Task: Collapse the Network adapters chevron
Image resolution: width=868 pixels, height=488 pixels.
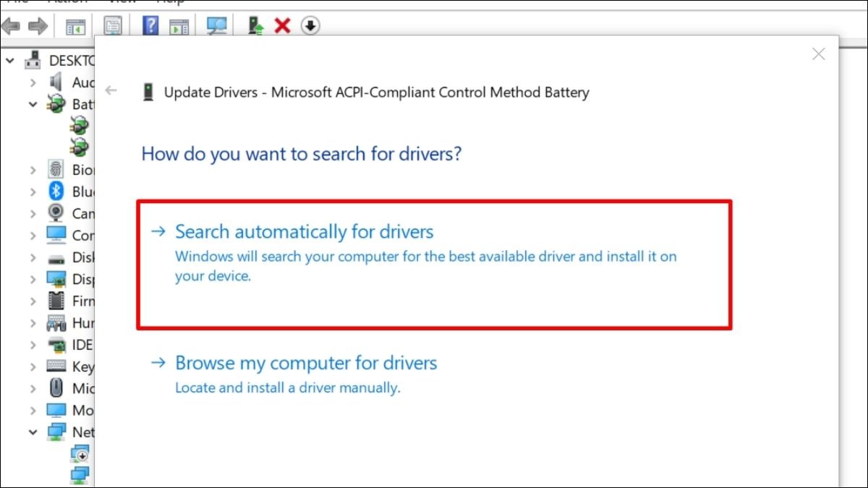Action: 33,432
